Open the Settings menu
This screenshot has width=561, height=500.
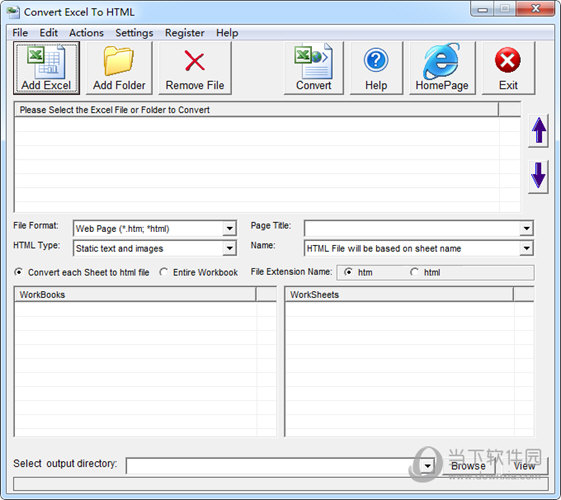point(134,33)
